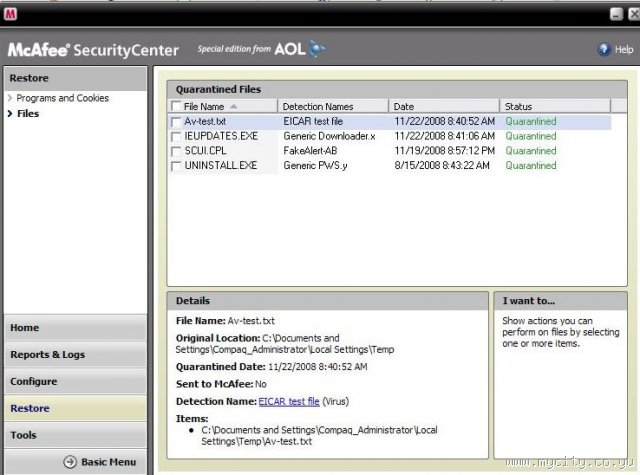
Task: Select the SCUI.CPL file name
Action: pos(205,151)
